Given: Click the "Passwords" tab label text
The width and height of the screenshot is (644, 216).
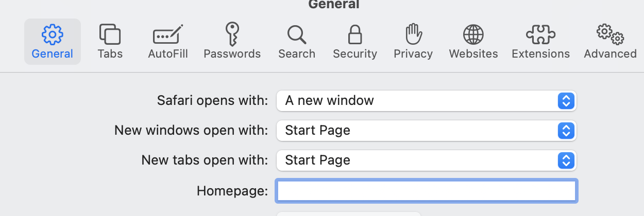Looking at the screenshot, I should point(232,53).
